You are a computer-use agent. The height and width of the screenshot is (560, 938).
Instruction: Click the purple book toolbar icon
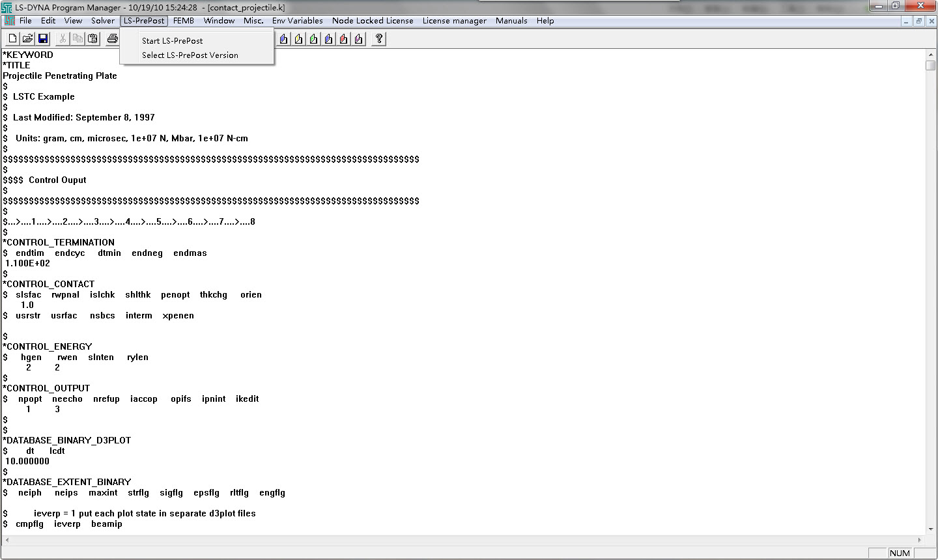[358, 39]
